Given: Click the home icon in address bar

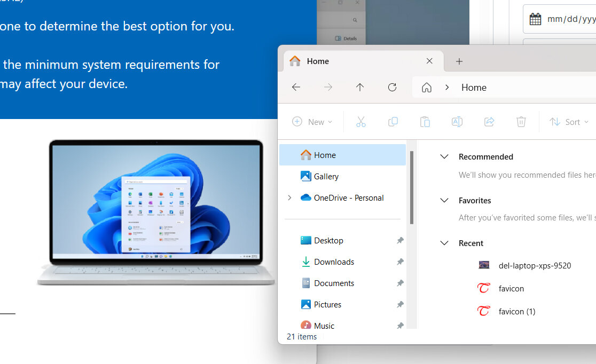Looking at the screenshot, I should (427, 88).
